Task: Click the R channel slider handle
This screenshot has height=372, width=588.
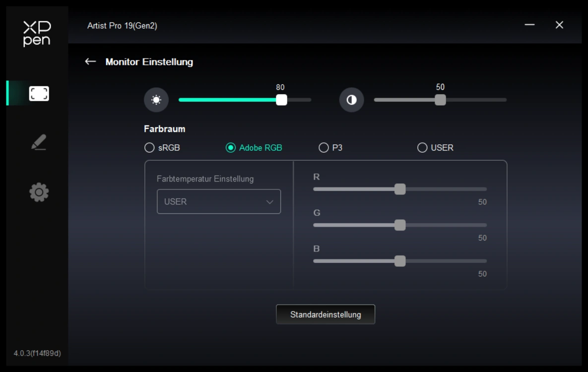Action: [400, 189]
